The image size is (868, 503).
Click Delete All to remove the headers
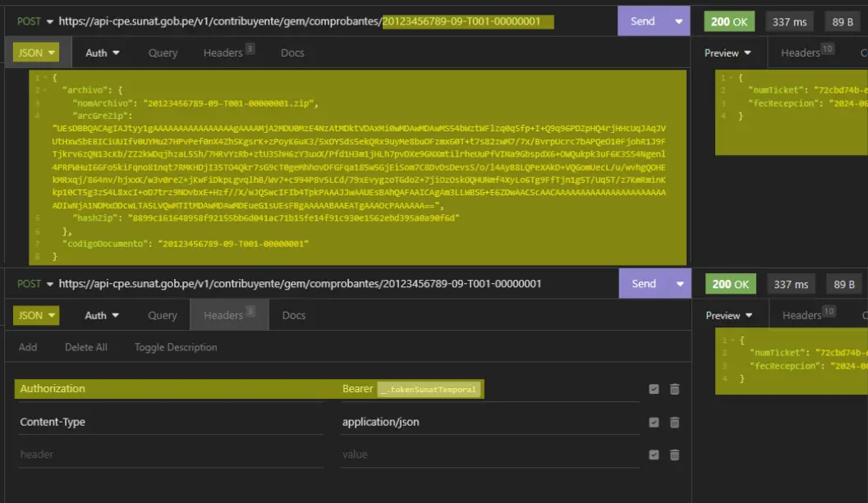click(86, 347)
